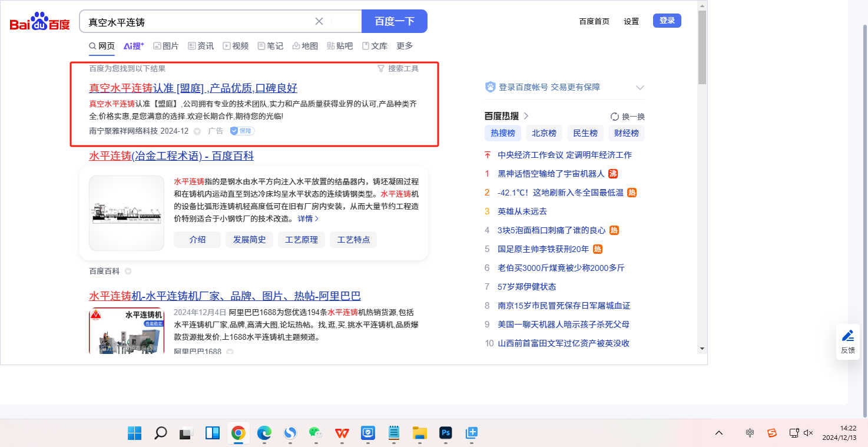
Task: Expand the 登录百度帐号 panel chevron
Action: (640, 88)
